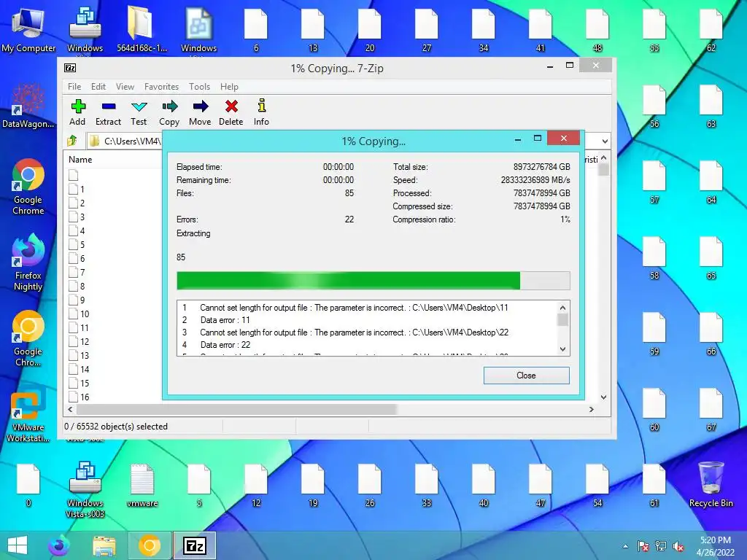Click the Copy toolbar icon
The image size is (747, 560).
[x=169, y=112]
